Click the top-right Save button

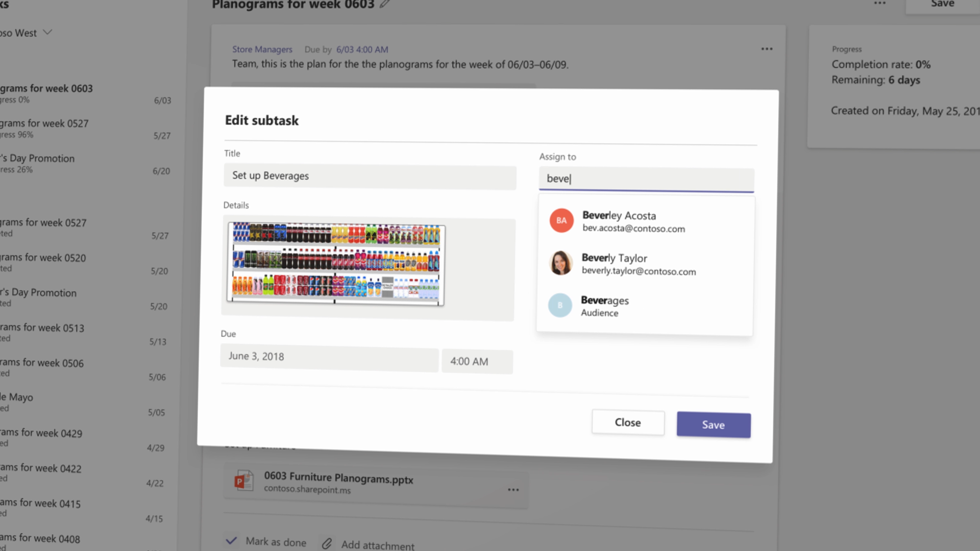pyautogui.click(x=942, y=5)
